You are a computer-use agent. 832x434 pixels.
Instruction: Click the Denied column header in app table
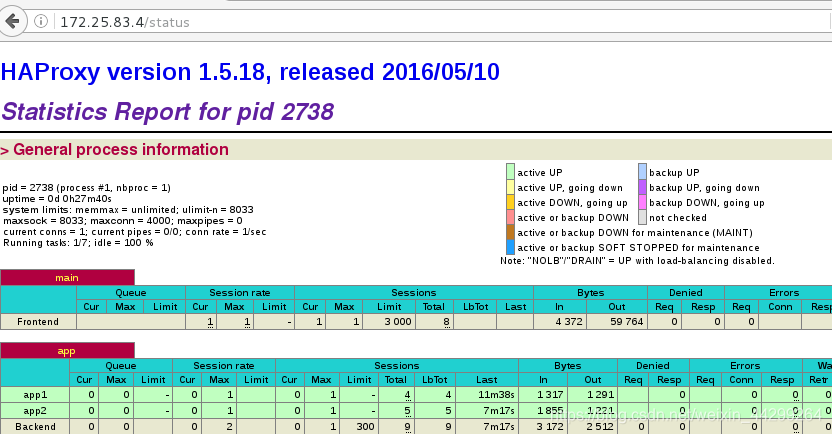tap(653, 366)
